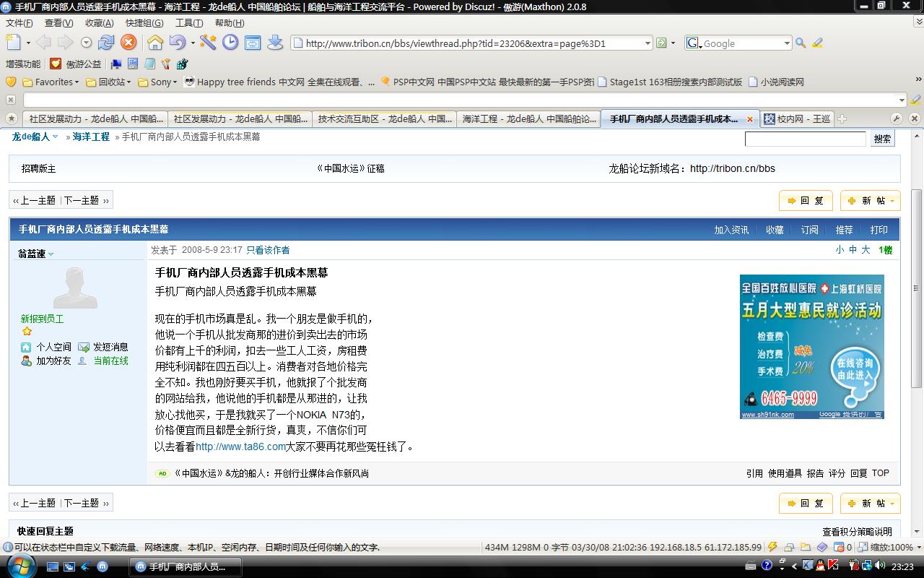The height and width of the screenshot is (578, 924).
Task: Open the address bar URL dropdown
Action: [x=647, y=43]
